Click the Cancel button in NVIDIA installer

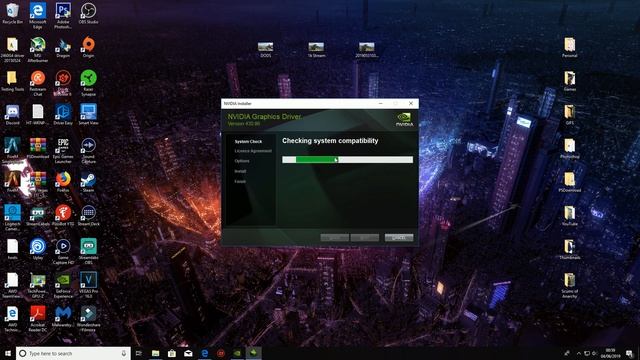399,238
